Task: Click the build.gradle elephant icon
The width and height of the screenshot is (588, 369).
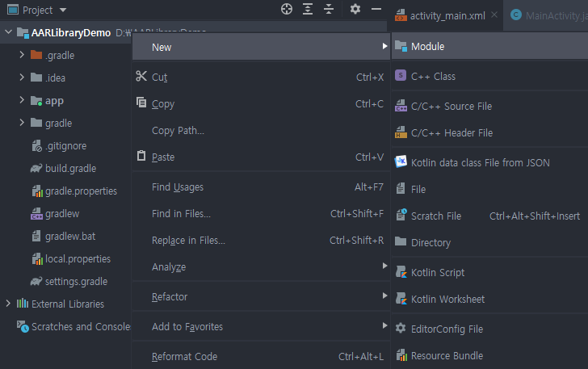Action: coord(36,169)
